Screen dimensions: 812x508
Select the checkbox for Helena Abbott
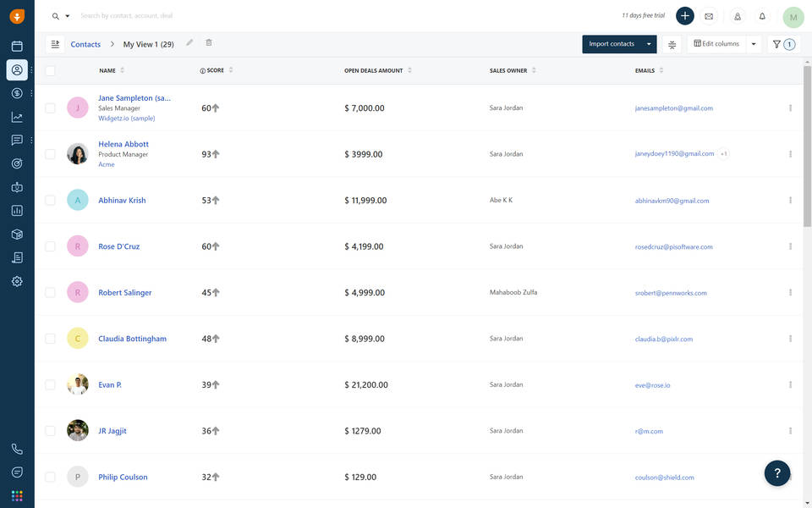50,154
